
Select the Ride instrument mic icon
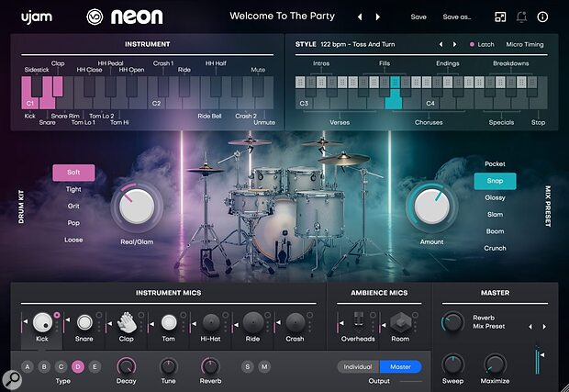[x=253, y=322]
